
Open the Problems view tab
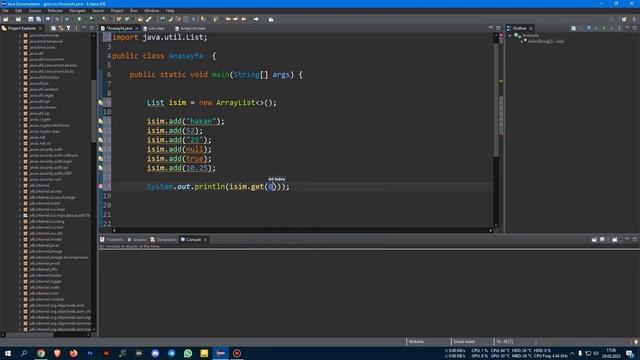(112, 240)
